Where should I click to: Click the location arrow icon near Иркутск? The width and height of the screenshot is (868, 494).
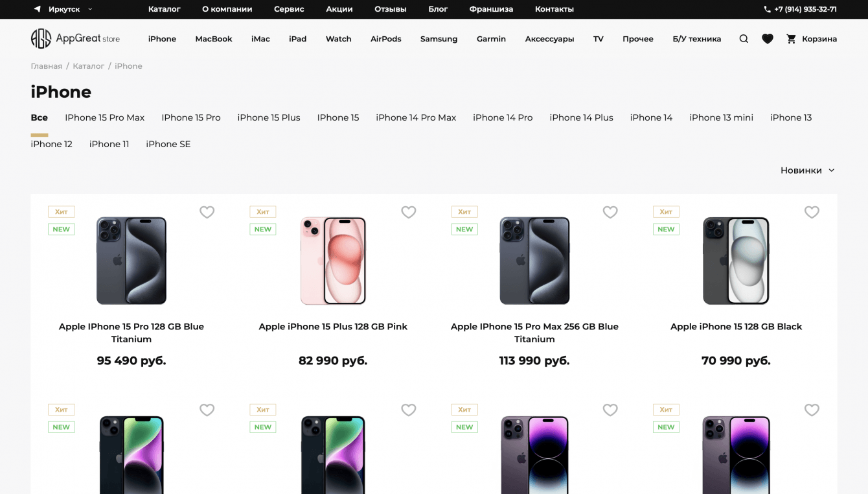click(38, 9)
